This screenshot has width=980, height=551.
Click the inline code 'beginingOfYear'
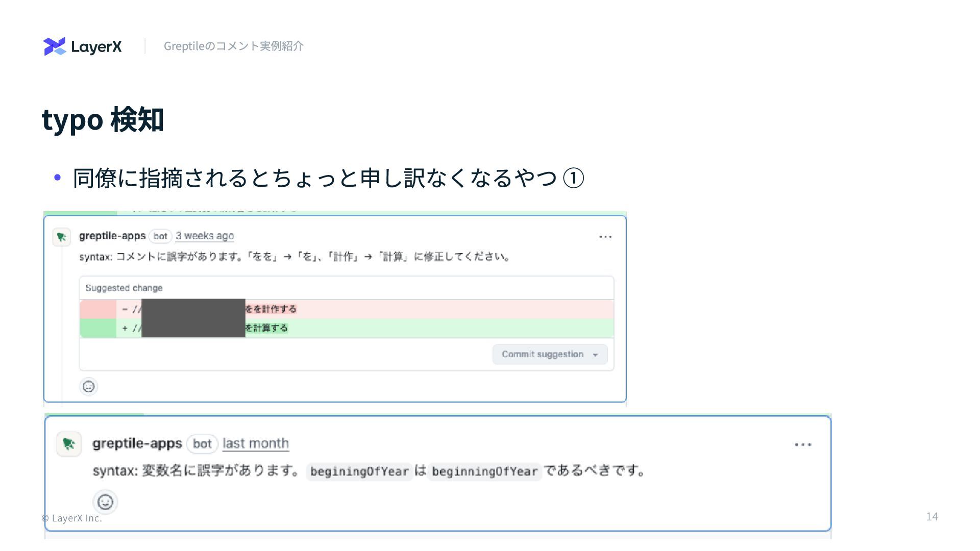359,471
